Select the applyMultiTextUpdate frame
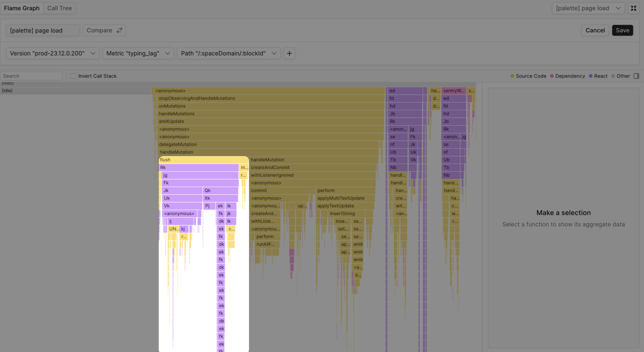Screen dimensions: 644x352 345,198
